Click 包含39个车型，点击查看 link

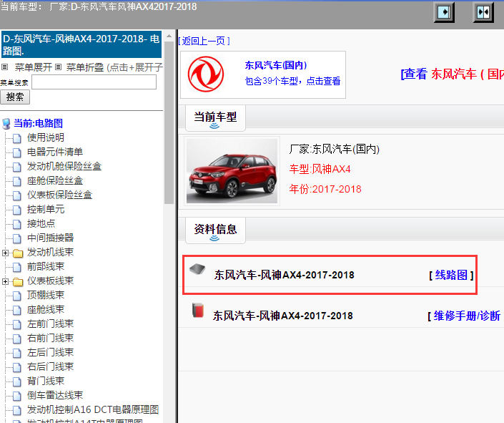coord(292,81)
